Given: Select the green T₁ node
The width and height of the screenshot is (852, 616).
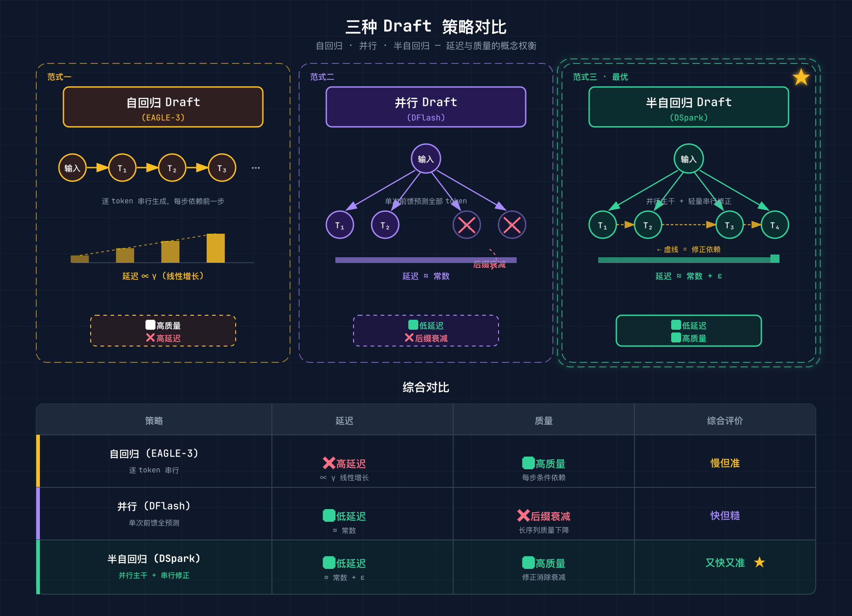Looking at the screenshot, I should [603, 225].
